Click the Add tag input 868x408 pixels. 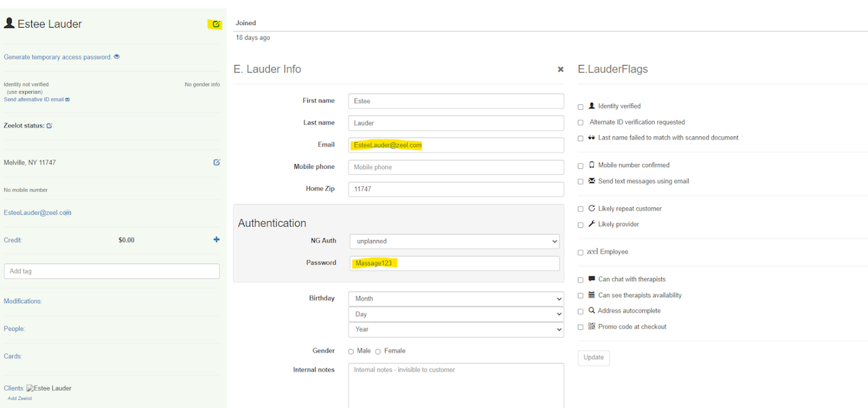click(112, 271)
